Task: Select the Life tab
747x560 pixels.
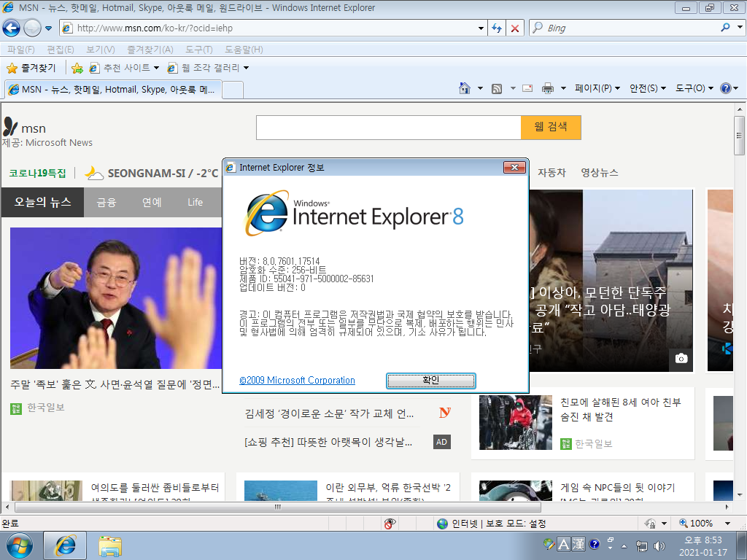Action: (x=195, y=203)
